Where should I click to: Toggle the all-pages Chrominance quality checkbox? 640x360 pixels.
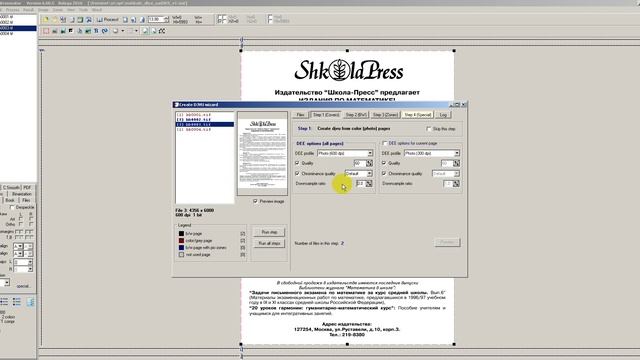coord(297,173)
